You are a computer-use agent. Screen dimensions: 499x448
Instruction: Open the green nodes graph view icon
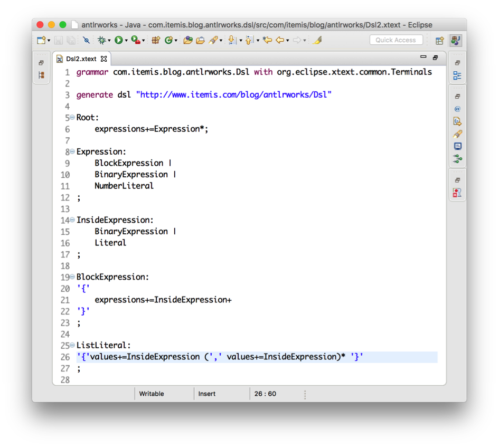point(458,159)
